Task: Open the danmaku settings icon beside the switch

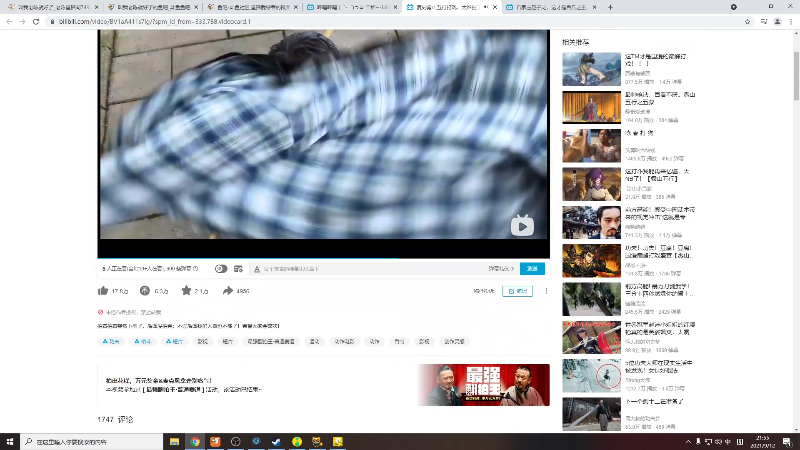Action: (238, 269)
